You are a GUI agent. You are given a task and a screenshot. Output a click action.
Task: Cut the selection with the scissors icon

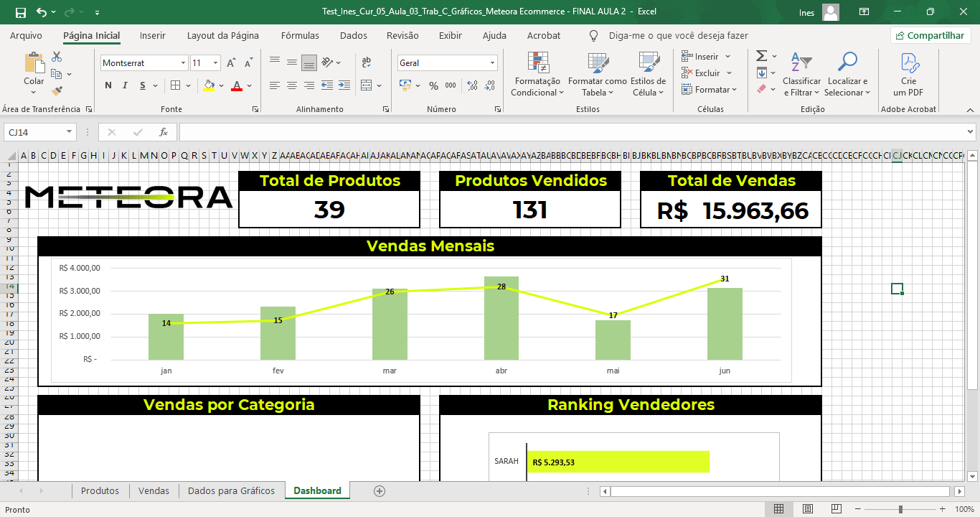coord(57,57)
